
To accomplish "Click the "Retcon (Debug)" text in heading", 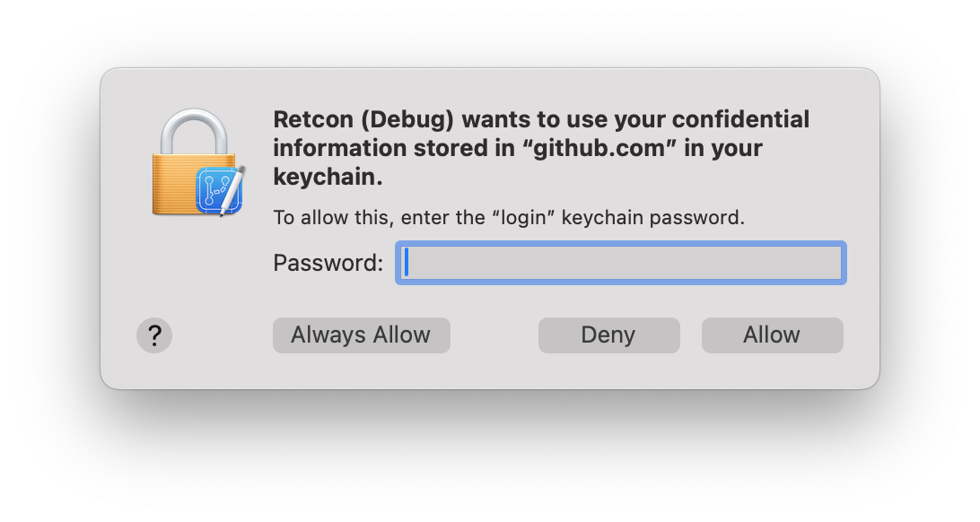I will click(x=363, y=119).
